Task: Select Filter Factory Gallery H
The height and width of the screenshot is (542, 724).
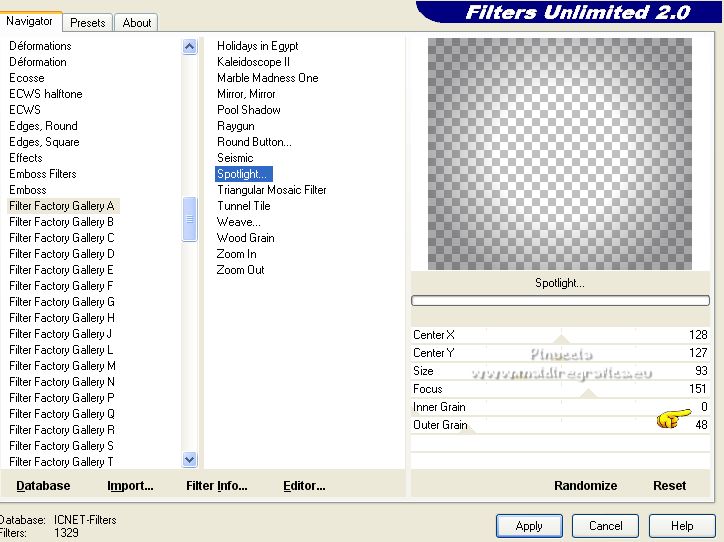Action: pyautogui.click(x=61, y=318)
